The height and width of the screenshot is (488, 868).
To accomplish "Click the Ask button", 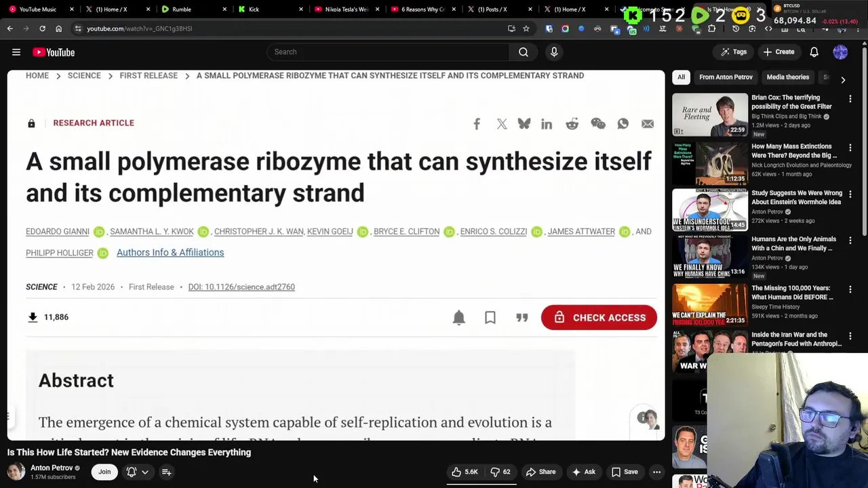I will click(x=583, y=472).
